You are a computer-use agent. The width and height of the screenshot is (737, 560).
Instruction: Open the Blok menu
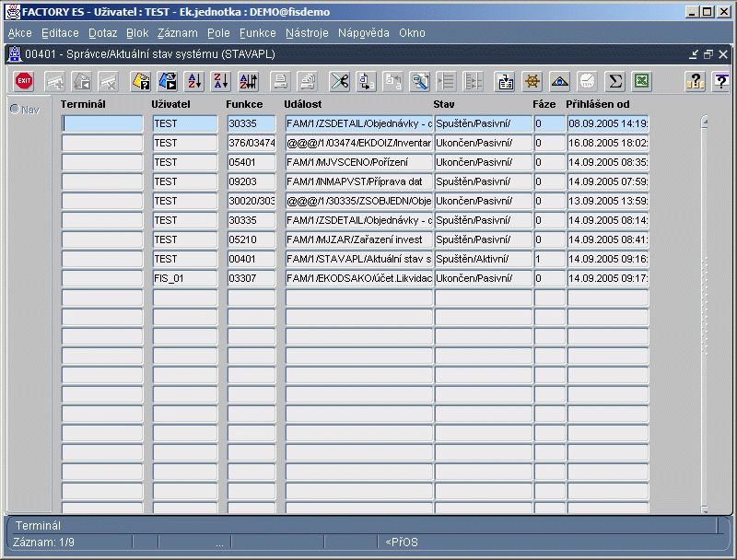[x=137, y=33]
